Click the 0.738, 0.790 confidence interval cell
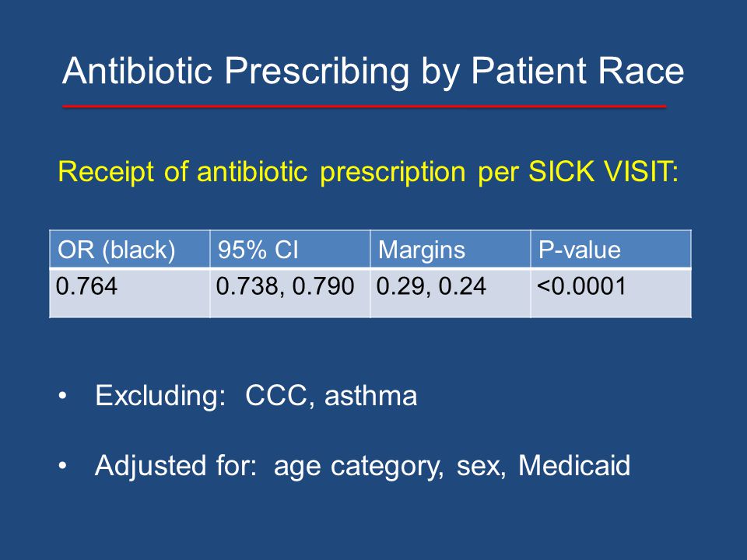The height and width of the screenshot is (560, 747). (x=289, y=293)
